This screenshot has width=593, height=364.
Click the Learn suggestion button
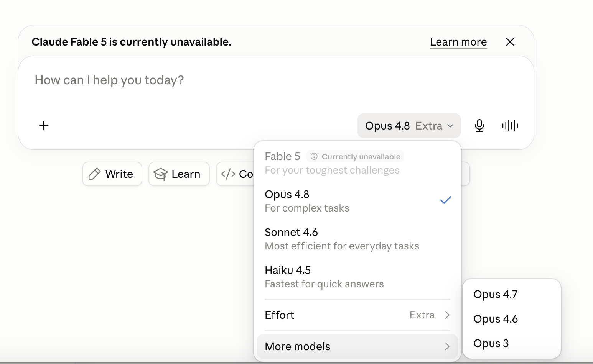(x=179, y=174)
